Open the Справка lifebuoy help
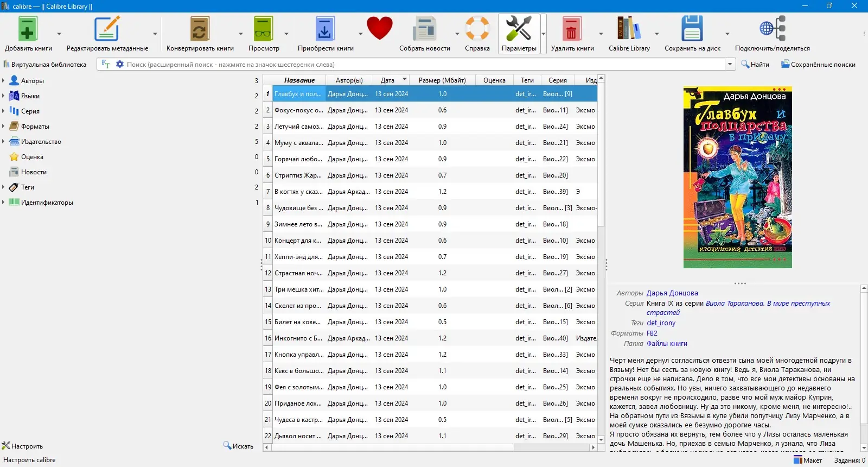 click(477, 29)
